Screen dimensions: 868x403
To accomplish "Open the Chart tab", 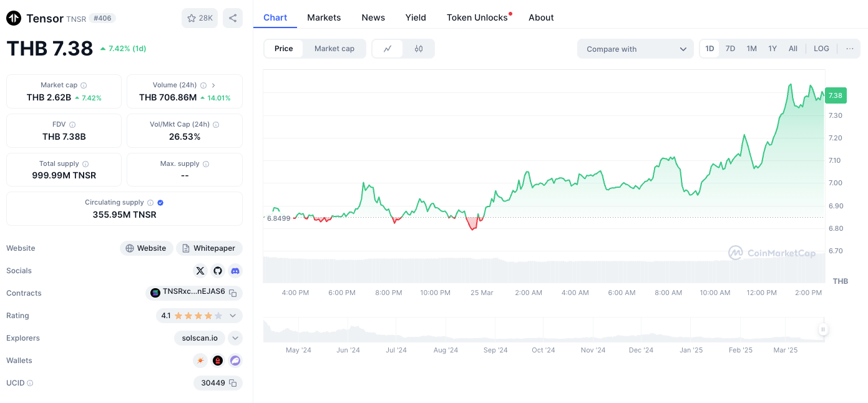I will click(x=275, y=17).
